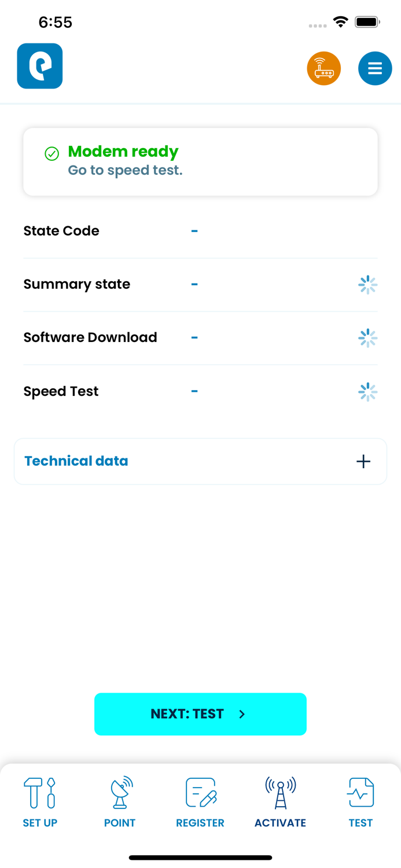Tap the green checkmark beside Modem ready
Image resolution: width=401 pixels, height=868 pixels.
coord(52,154)
